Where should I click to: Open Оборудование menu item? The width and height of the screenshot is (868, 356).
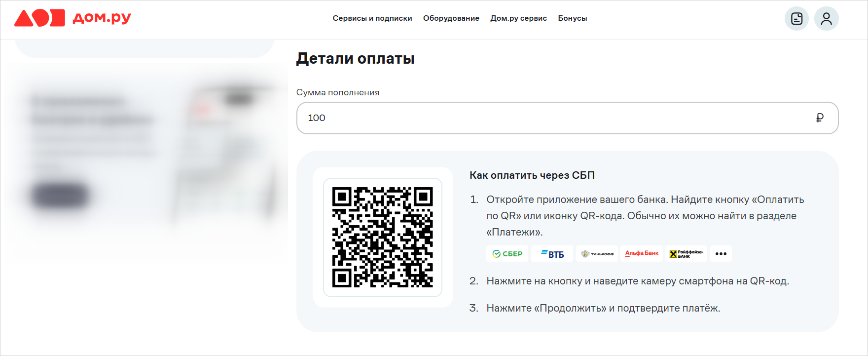pos(451,18)
